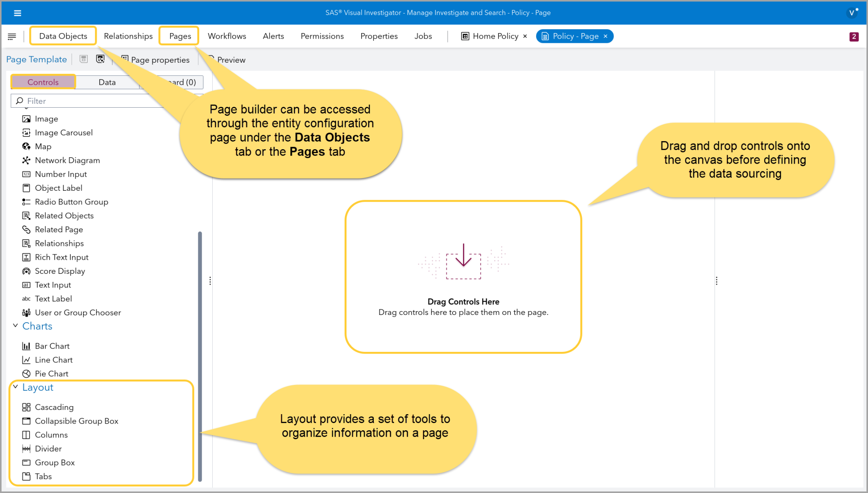The image size is (868, 493).
Task: Switch to the Workflows tab
Action: 227,36
